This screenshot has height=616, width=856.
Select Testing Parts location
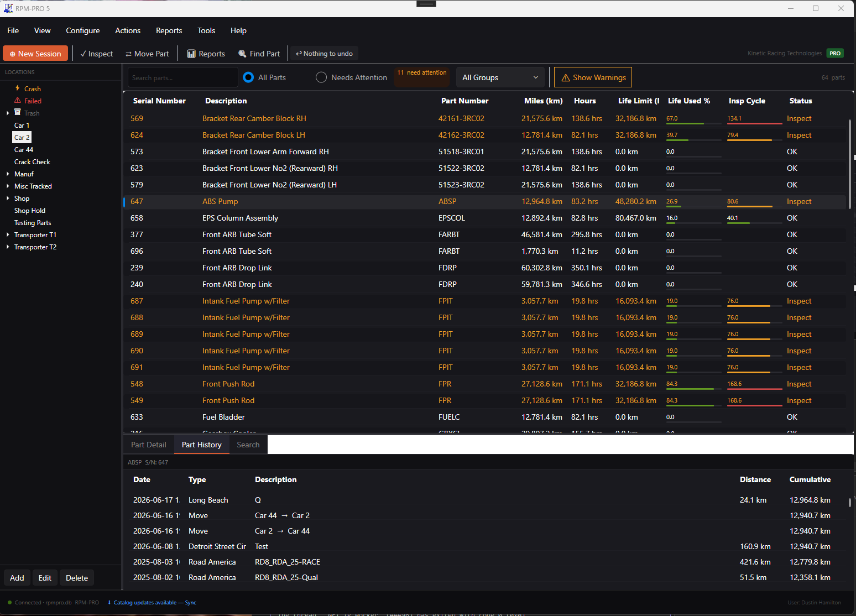tap(33, 223)
